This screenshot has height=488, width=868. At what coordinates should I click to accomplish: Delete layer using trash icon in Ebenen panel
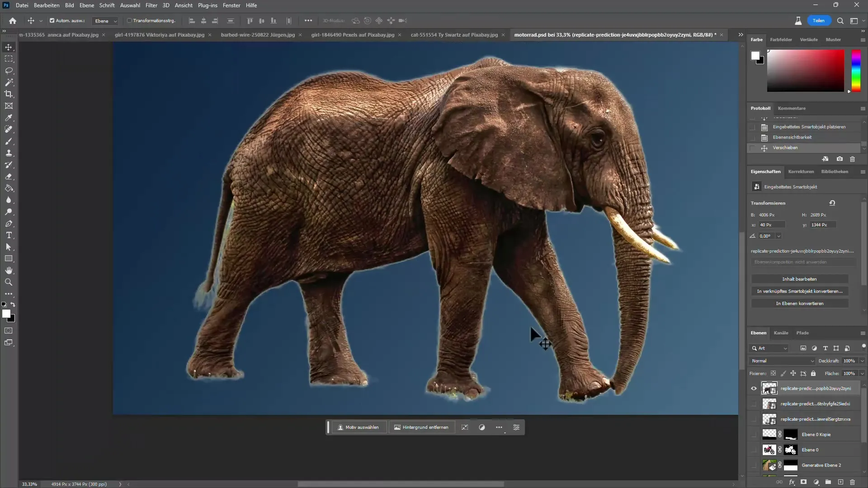pos(852,482)
